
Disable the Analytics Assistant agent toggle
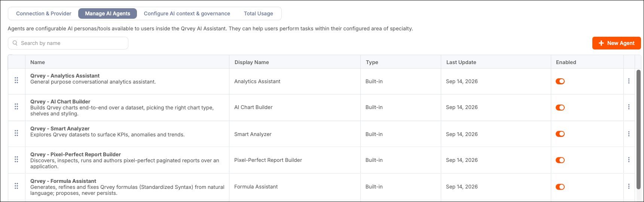click(560, 81)
